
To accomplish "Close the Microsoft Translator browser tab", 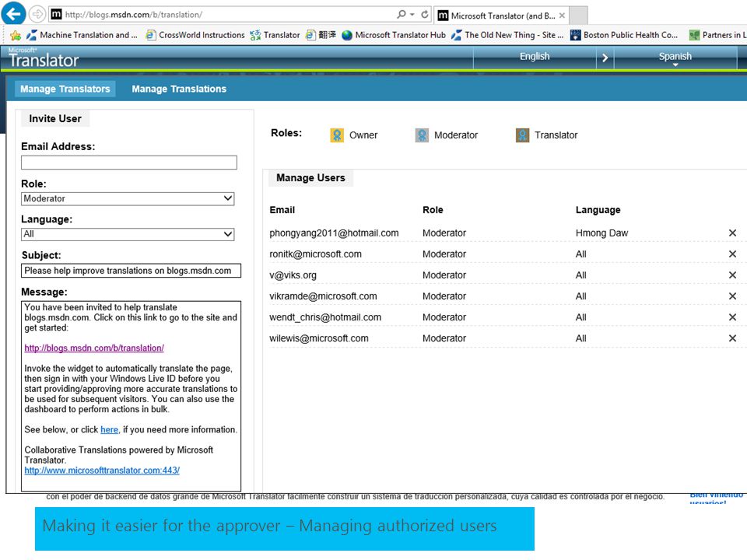I will pyautogui.click(x=562, y=16).
